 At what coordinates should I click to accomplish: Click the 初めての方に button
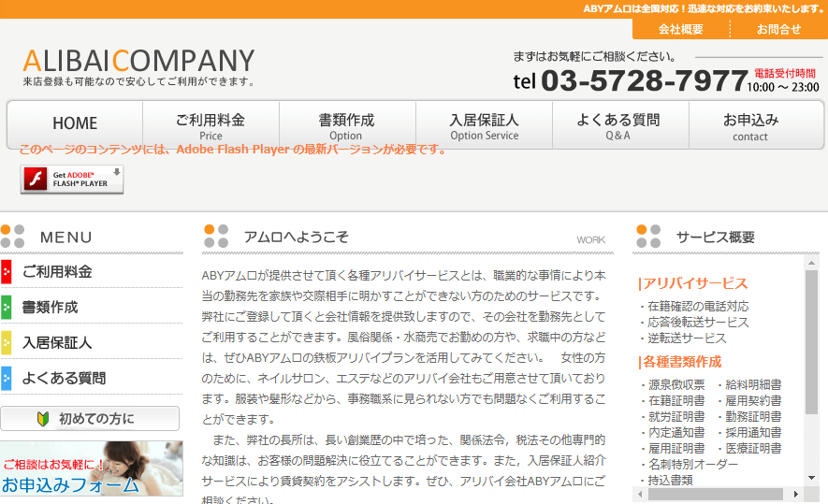[91, 419]
